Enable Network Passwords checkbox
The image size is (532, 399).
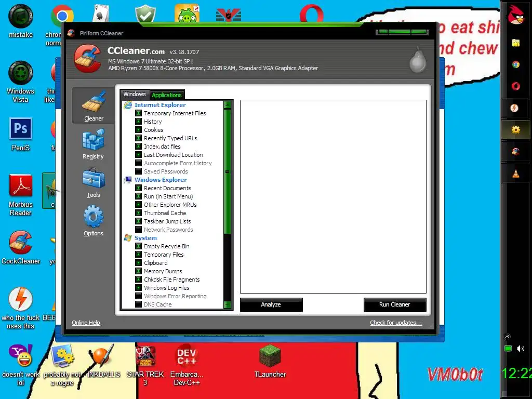(x=138, y=229)
